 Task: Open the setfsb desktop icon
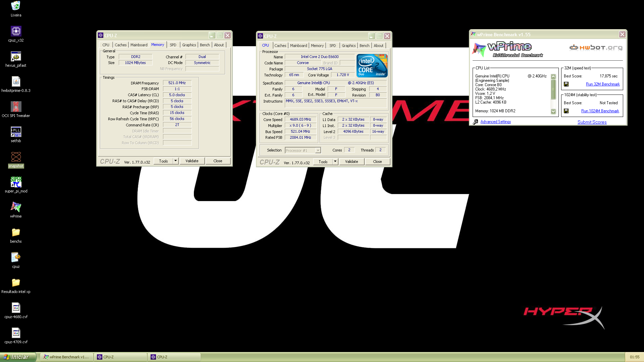coord(16,132)
